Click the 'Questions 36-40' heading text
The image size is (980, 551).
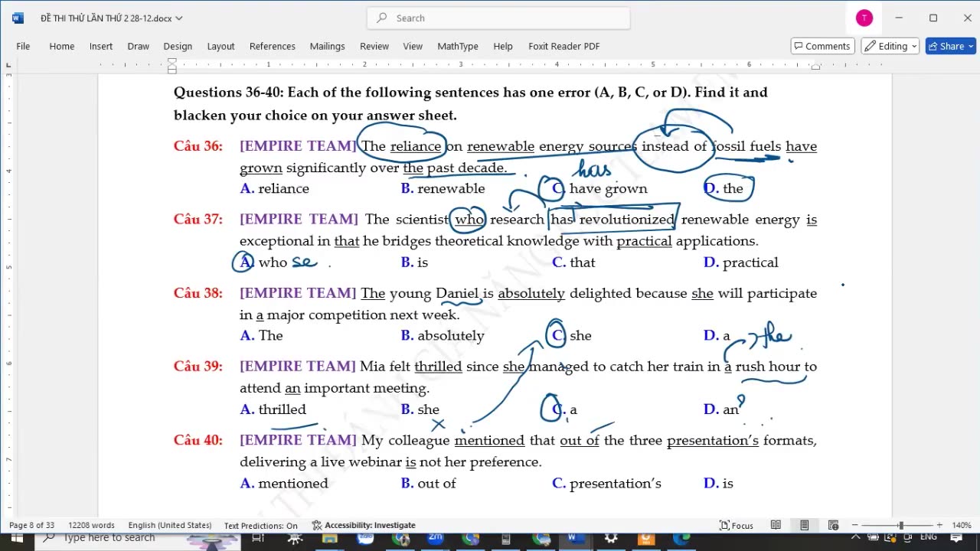(x=229, y=93)
